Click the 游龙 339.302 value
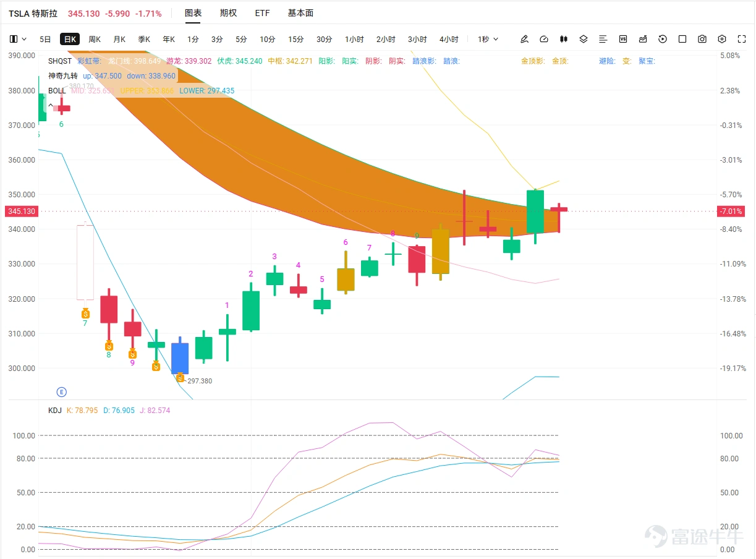This screenshot has width=756, height=559. tap(189, 61)
